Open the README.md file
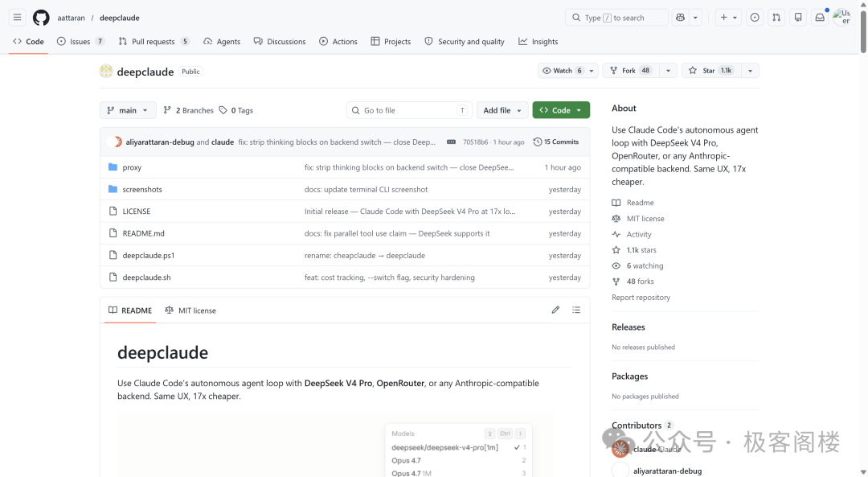This screenshot has width=868, height=477. pos(143,233)
